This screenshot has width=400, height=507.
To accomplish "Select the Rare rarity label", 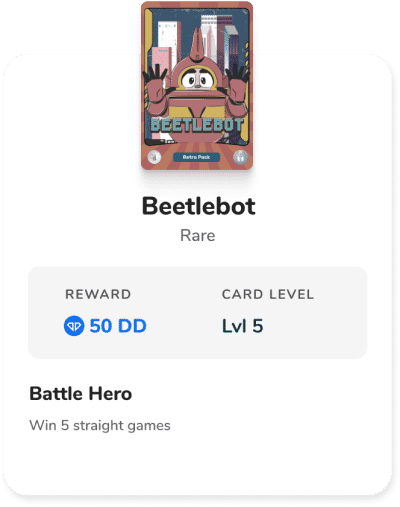I will click(198, 235).
